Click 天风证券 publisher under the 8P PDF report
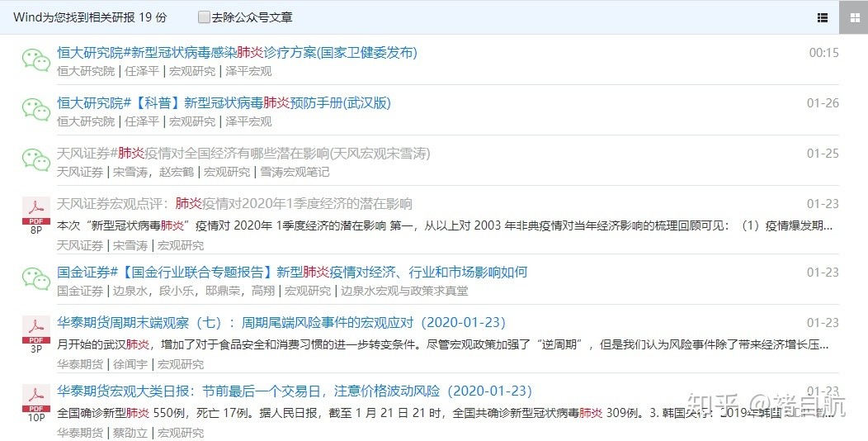The width and height of the screenshot is (868, 441). tap(80, 245)
